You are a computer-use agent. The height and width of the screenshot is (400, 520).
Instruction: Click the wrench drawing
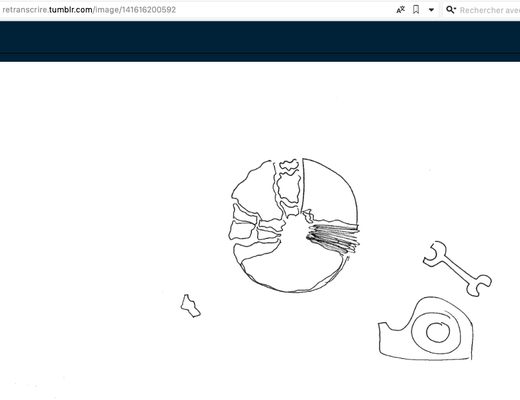[x=457, y=269]
